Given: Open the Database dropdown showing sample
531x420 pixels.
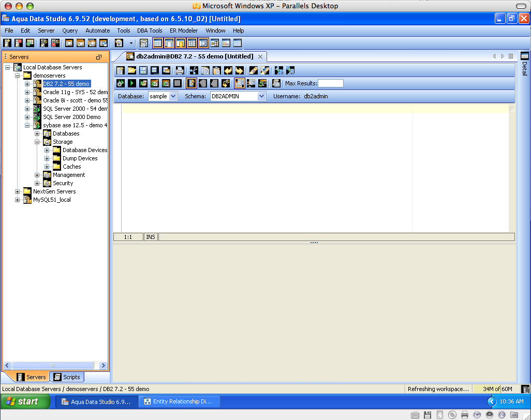Looking at the screenshot, I should click(173, 96).
